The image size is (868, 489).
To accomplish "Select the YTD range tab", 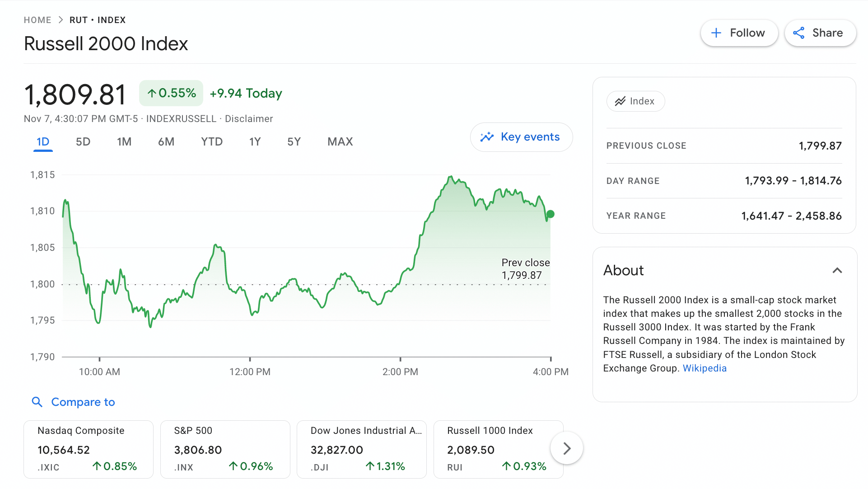I will 212,142.
